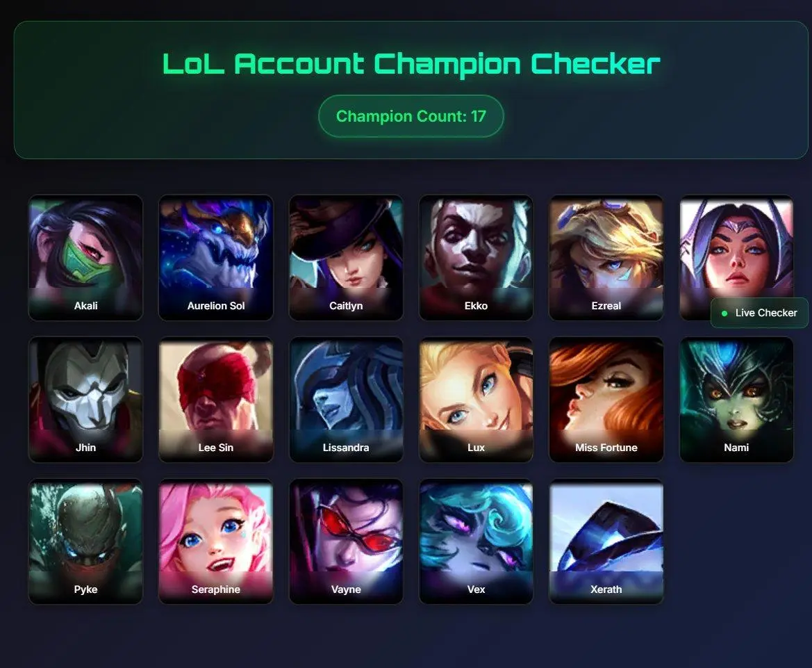Click the Champion Count: 17 pill

[x=411, y=116]
